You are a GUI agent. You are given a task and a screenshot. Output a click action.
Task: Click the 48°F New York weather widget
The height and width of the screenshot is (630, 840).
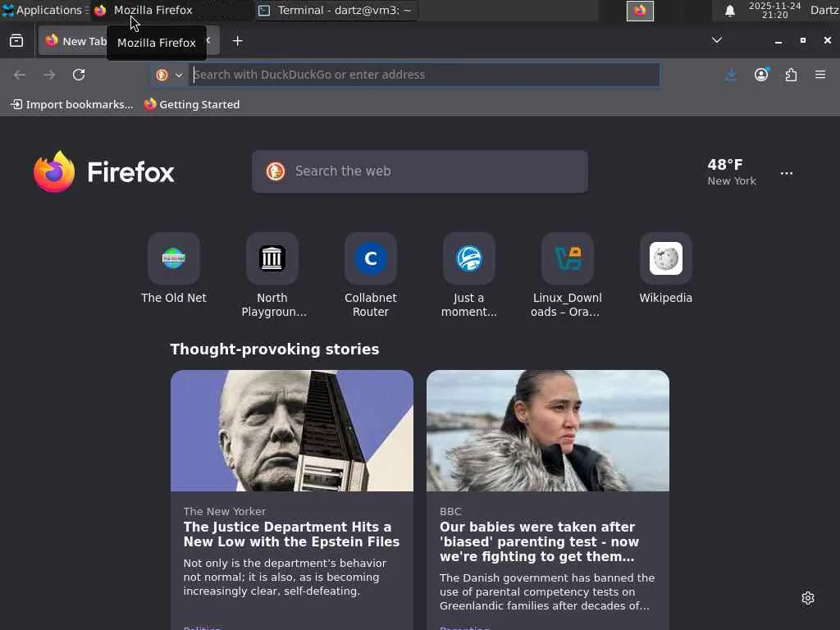(x=731, y=172)
